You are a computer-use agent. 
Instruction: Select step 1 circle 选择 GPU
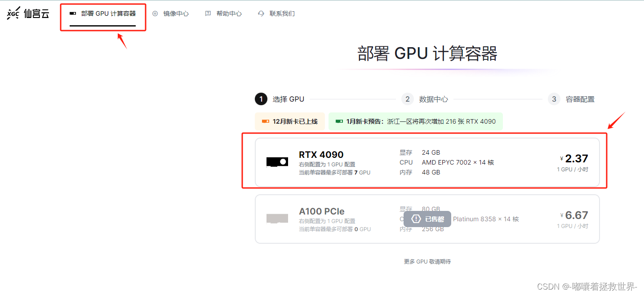(x=261, y=99)
